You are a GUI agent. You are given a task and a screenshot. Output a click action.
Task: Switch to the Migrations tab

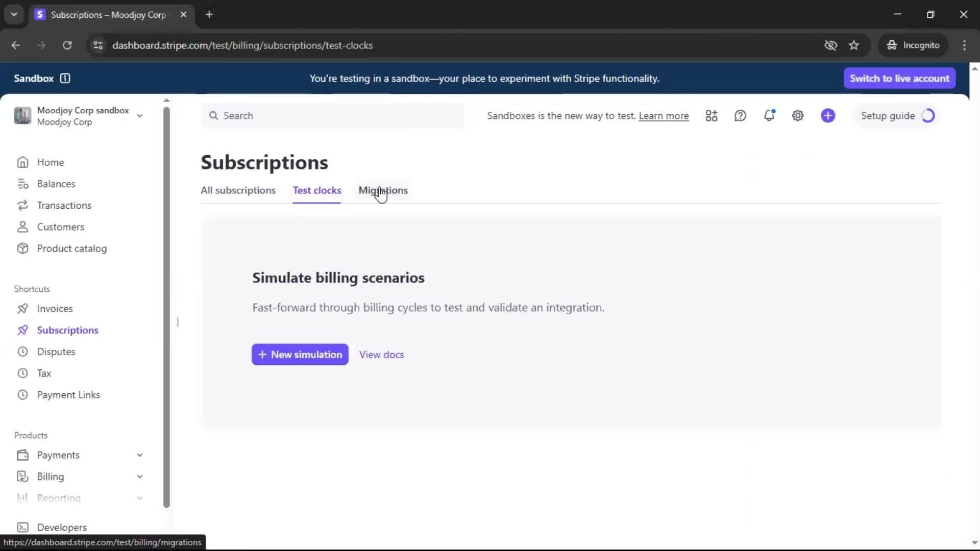[383, 190]
